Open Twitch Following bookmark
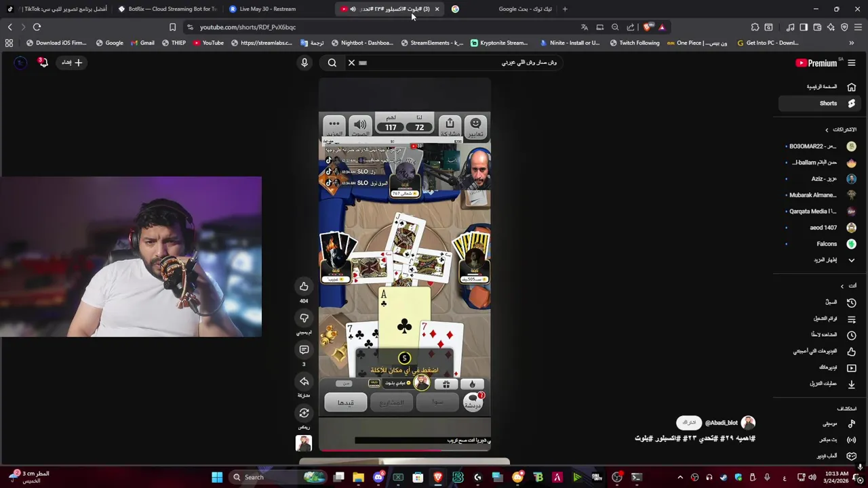The width and height of the screenshot is (868, 488). click(x=634, y=43)
